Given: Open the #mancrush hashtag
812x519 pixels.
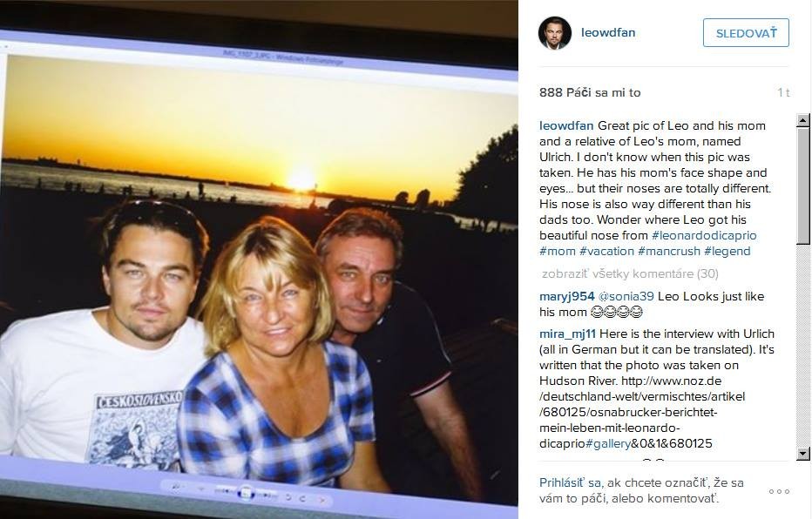Looking at the screenshot, I should [x=668, y=251].
